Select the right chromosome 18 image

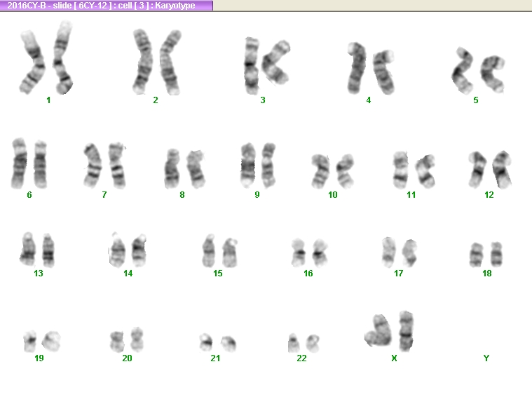[x=496, y=255]
